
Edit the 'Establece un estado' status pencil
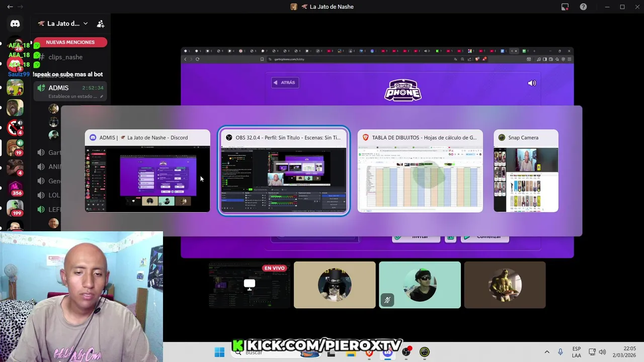[102, 97]
